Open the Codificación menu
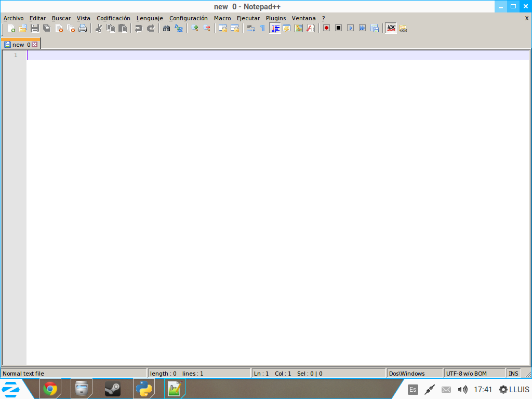The height and width of the screenshot is (399, 532). (113, 18)
